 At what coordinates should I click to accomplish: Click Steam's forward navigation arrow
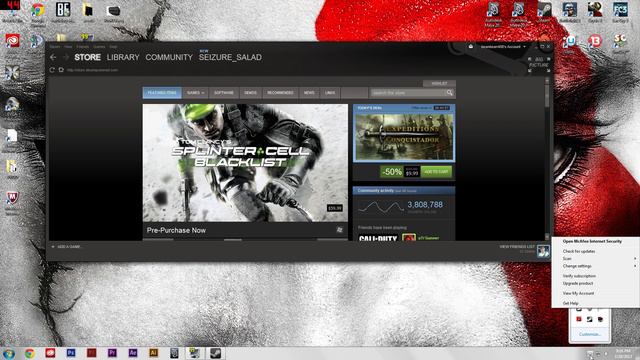click(x=65, y=58)
